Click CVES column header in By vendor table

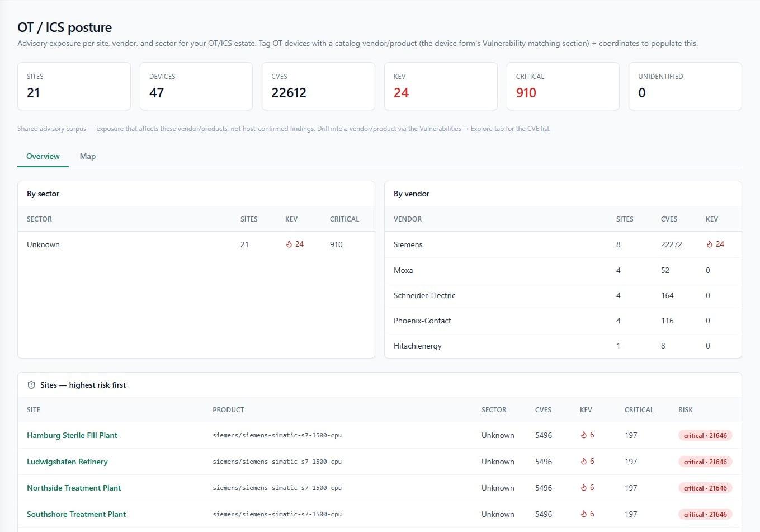pyautogui.click(x=669, y=219)
